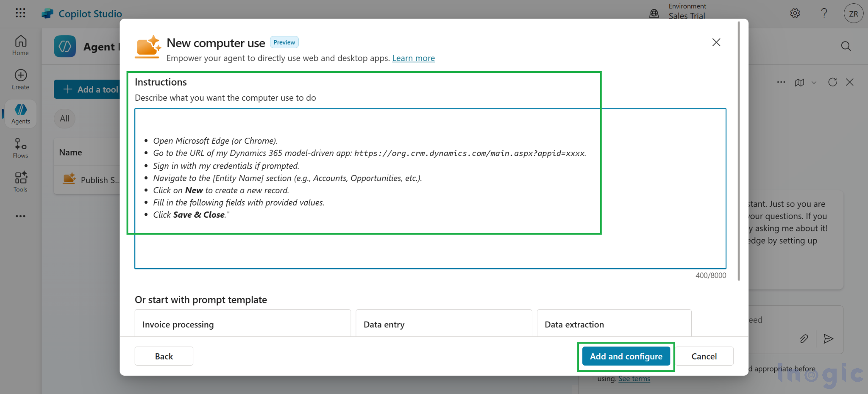Image resolution: width=868 pixels, height=394 pixels.
Task: Click the New computer use icon
Action: (148, 47)
